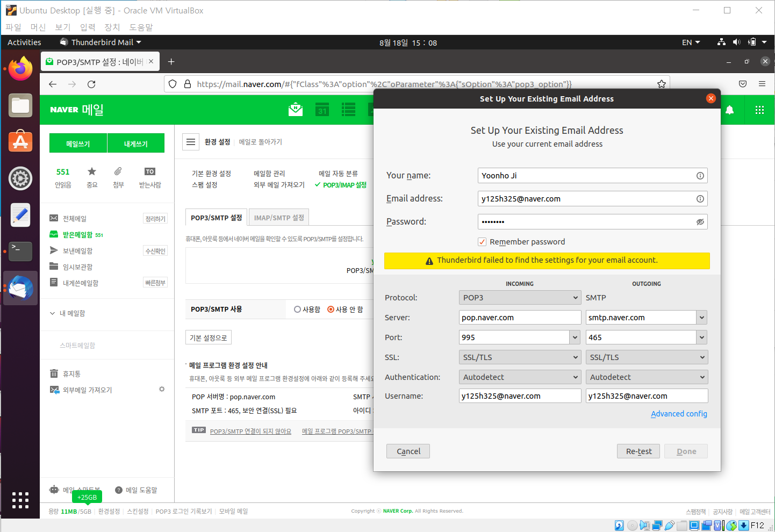Open Activities overview

(24, 42)
